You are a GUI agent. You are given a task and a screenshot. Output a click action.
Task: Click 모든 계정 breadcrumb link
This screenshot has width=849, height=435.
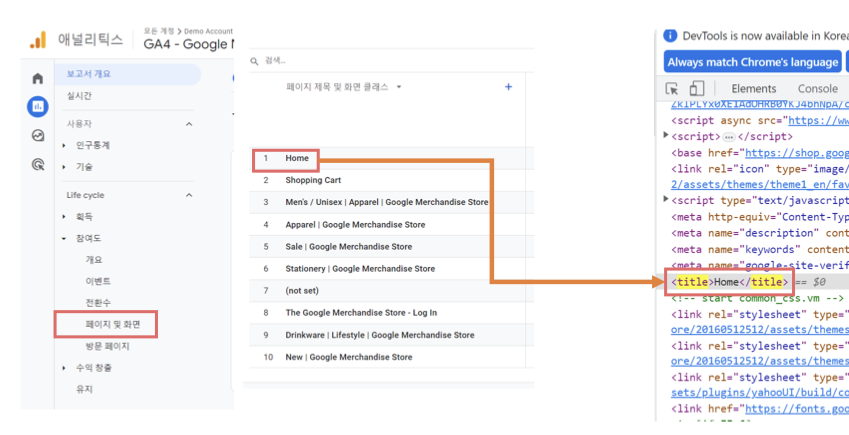point(159,31)
